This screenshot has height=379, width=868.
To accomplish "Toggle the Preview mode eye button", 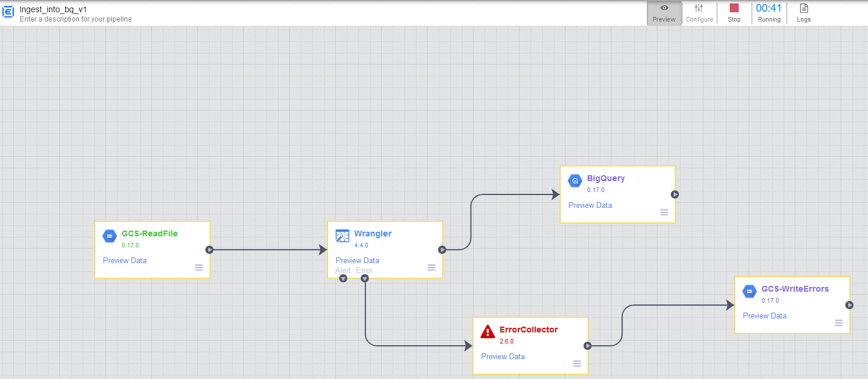I will pyautogui.click(x=664, y=13).
